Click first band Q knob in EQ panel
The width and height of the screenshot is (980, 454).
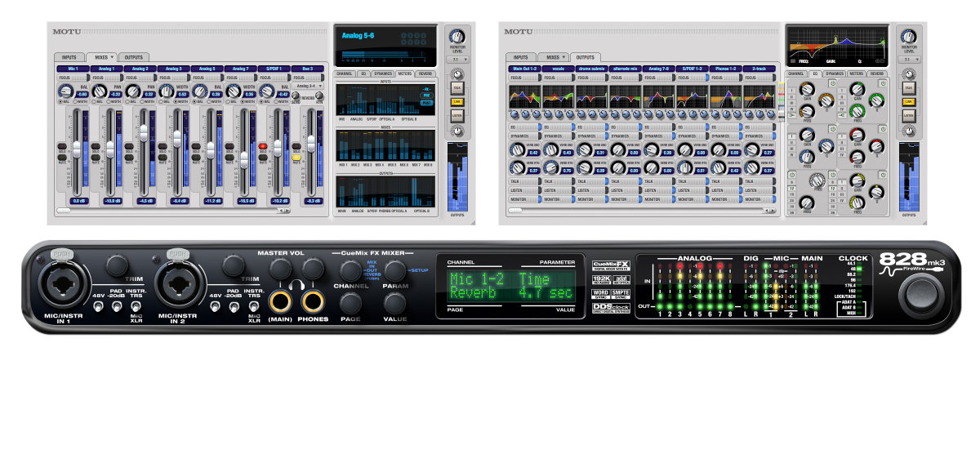(826, 100)
